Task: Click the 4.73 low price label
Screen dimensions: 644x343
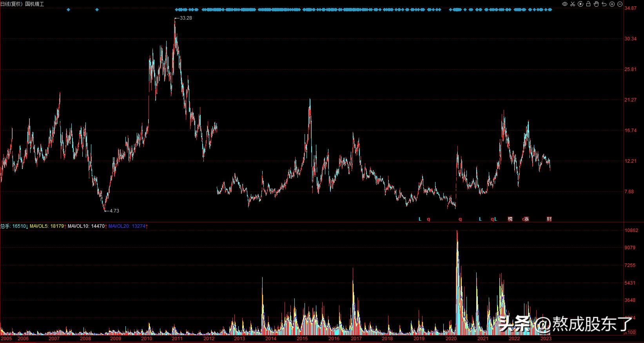Action: click(114, 211)
